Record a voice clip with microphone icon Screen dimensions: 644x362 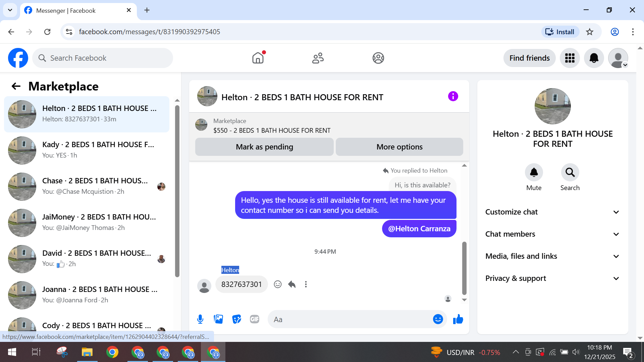(200, 319)
